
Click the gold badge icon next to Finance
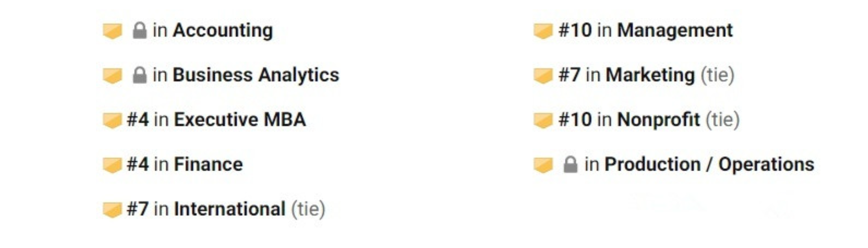[x=113, y=165]
